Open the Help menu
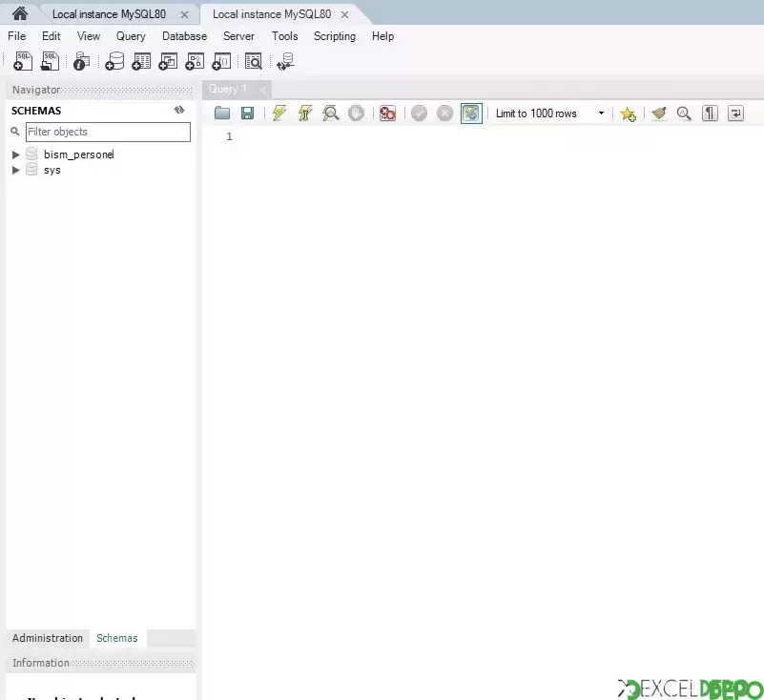The width and height of the screenshot is (764, 700). coord(383,36)
